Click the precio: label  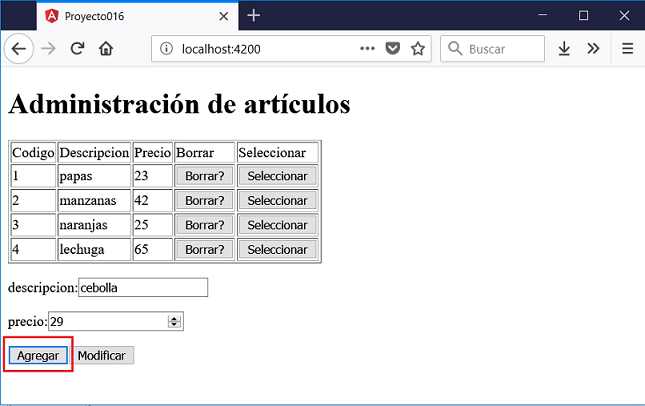coord(28,322)
